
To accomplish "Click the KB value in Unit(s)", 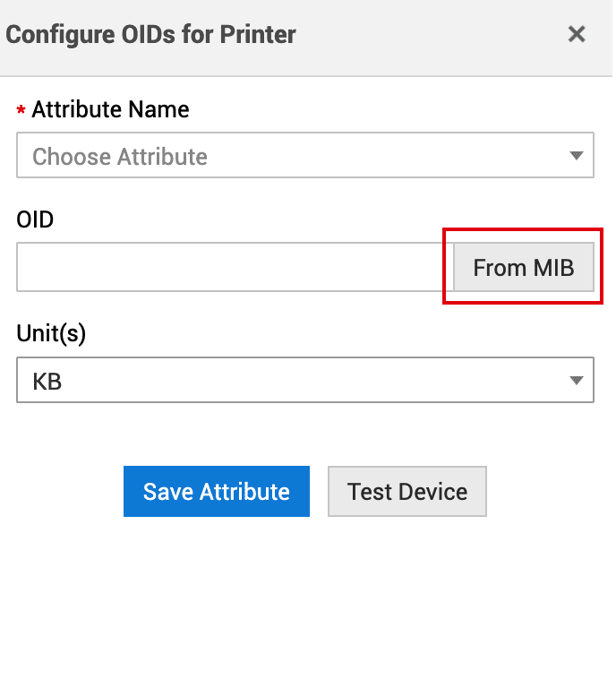I will (47, 382).
